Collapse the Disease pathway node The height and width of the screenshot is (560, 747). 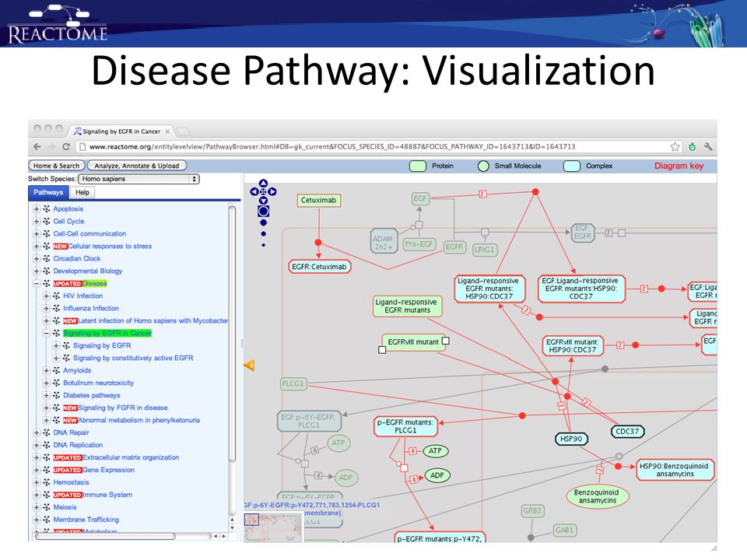(37, 283)
